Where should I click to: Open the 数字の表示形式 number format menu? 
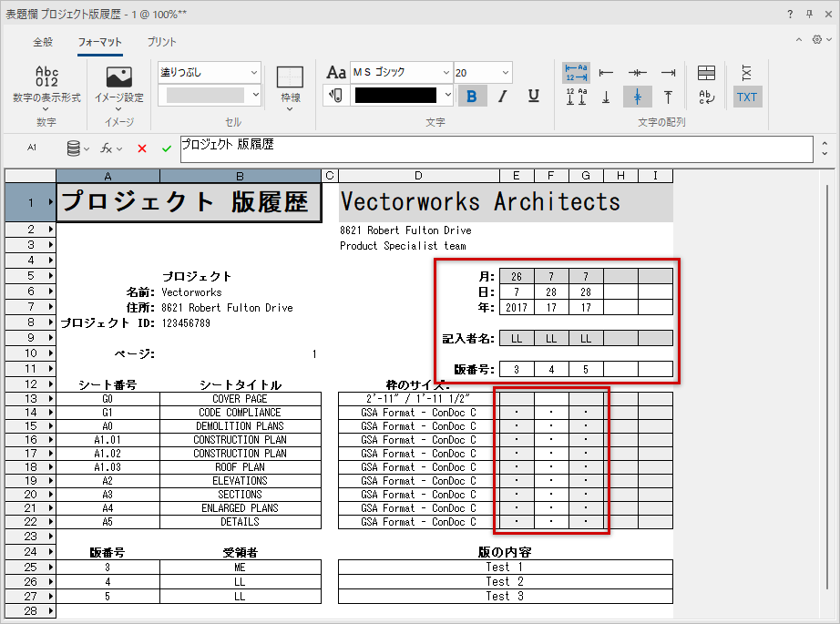click(46, 87)
